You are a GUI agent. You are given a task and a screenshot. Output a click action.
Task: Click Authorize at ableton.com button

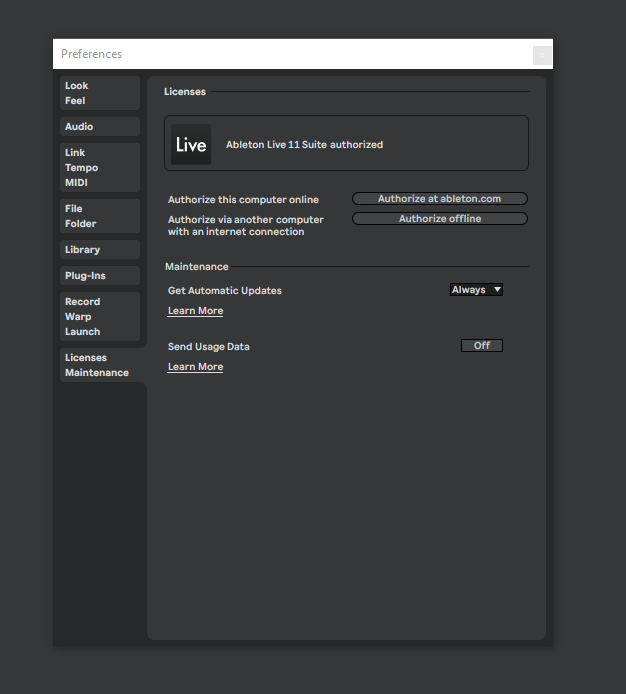click(x=440, y=199)
